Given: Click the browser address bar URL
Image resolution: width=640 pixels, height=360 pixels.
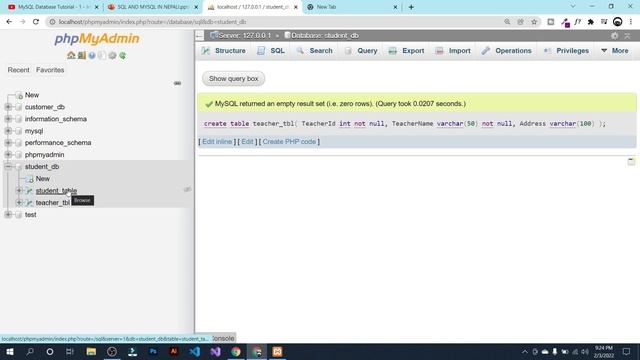Looking at the screenshot, I should [x=153, y=22].
